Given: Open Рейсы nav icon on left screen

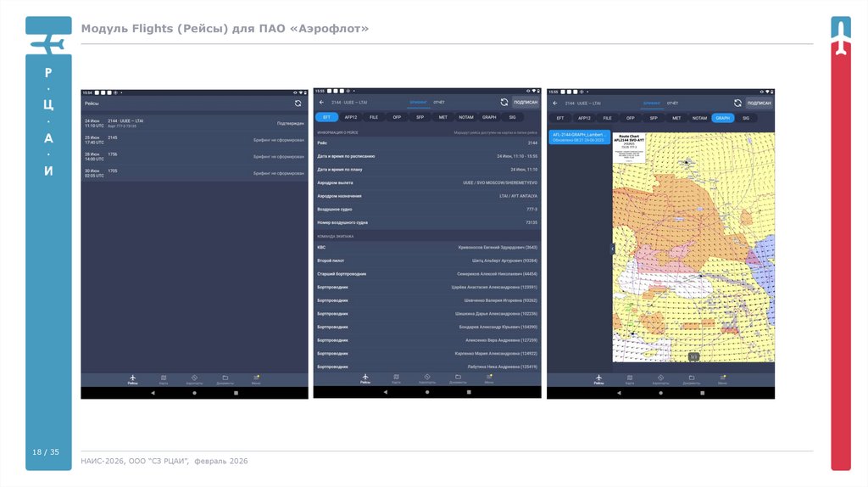Looking at the screenshot, I should [x=132, y=379].
